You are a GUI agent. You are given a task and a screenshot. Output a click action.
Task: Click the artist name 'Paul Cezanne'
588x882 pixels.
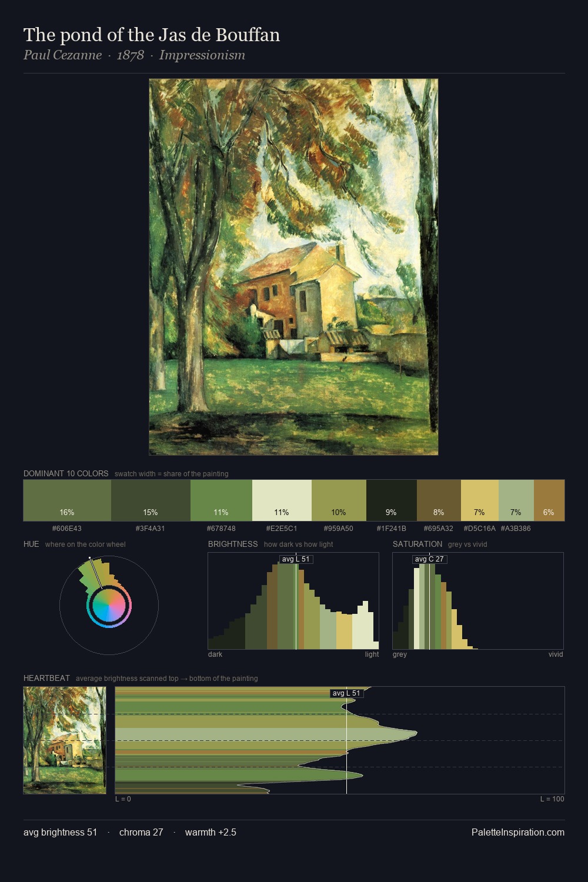click(x=62, y=55)
